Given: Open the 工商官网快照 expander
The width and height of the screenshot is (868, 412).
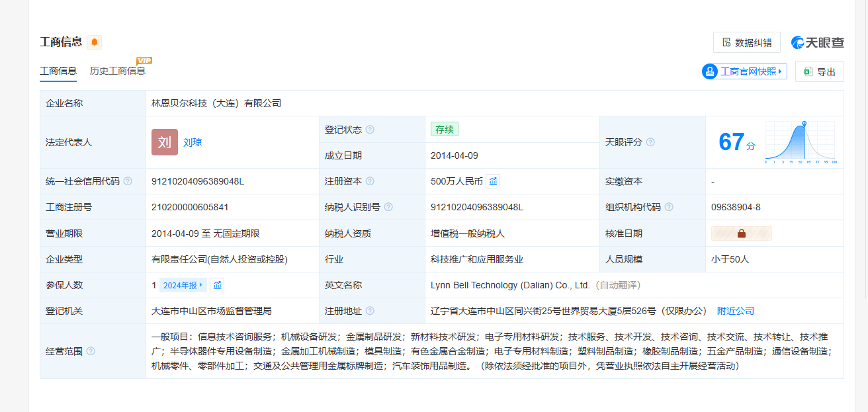Looking at the screenshot, I should point(744,71).
